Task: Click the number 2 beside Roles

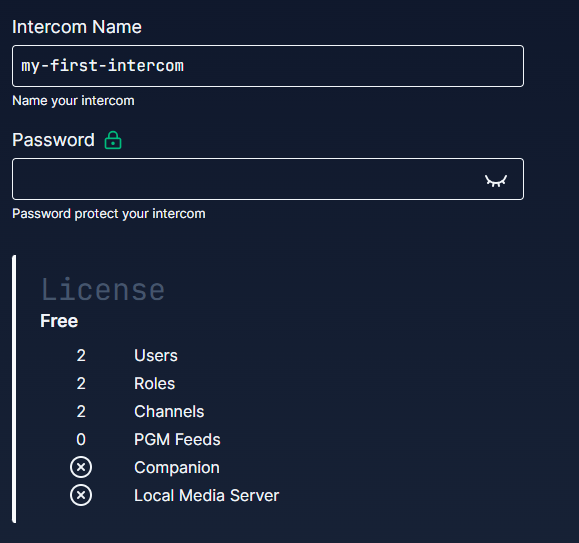Action: point(81,384)
